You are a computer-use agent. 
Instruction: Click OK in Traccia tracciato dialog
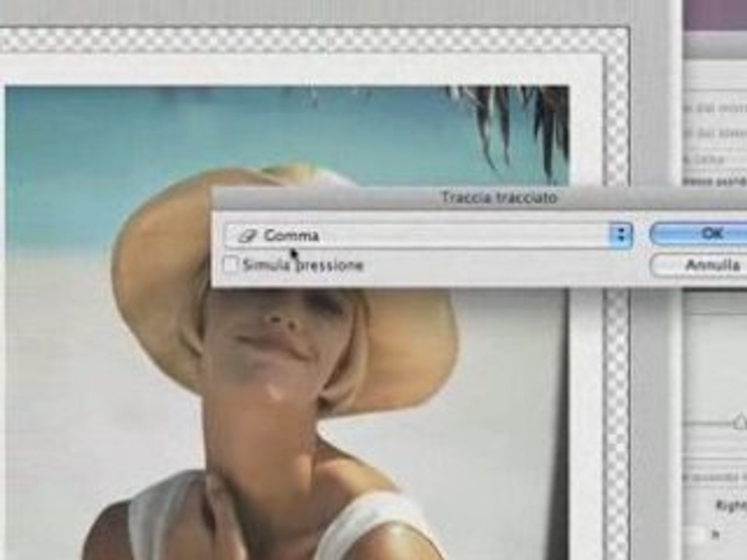[x=700, y=234]
